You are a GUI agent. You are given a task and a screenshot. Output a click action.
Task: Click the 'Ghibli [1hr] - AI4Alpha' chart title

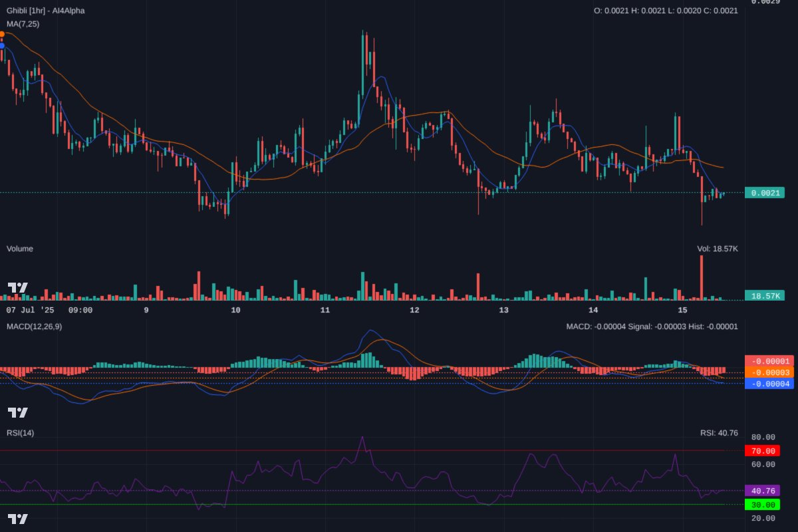click(x=45, y=11)
